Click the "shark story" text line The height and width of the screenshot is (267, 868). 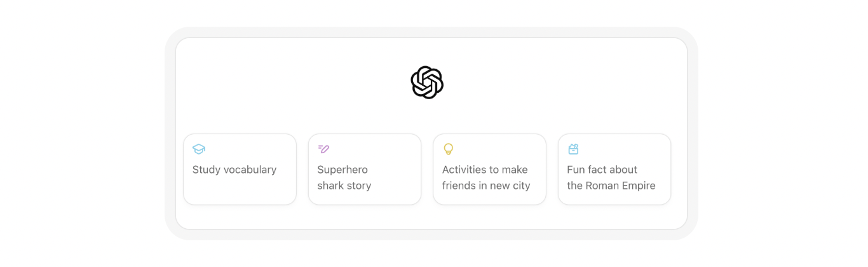click(x=344, y=186)
